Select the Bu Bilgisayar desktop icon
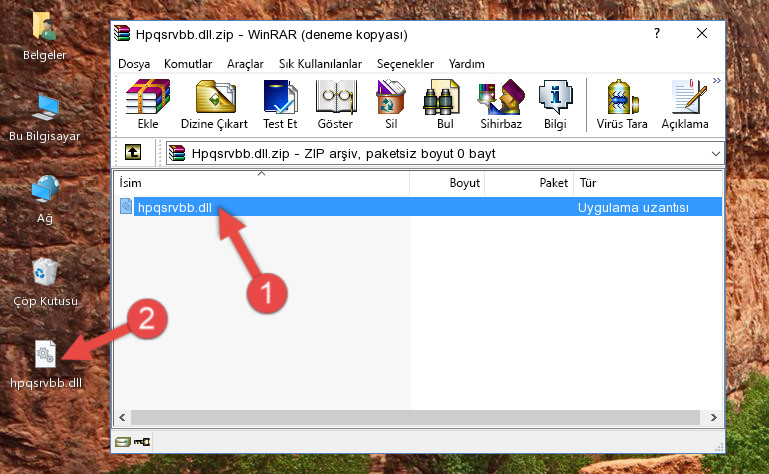The width and height of the screenshot is (769, 474). tap(44, 118)
